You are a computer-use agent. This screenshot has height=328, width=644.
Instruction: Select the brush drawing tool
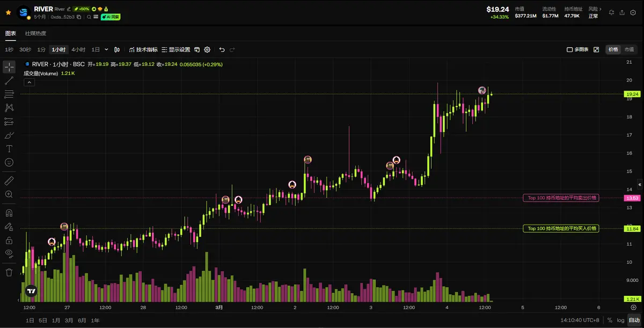click(9, 135)
